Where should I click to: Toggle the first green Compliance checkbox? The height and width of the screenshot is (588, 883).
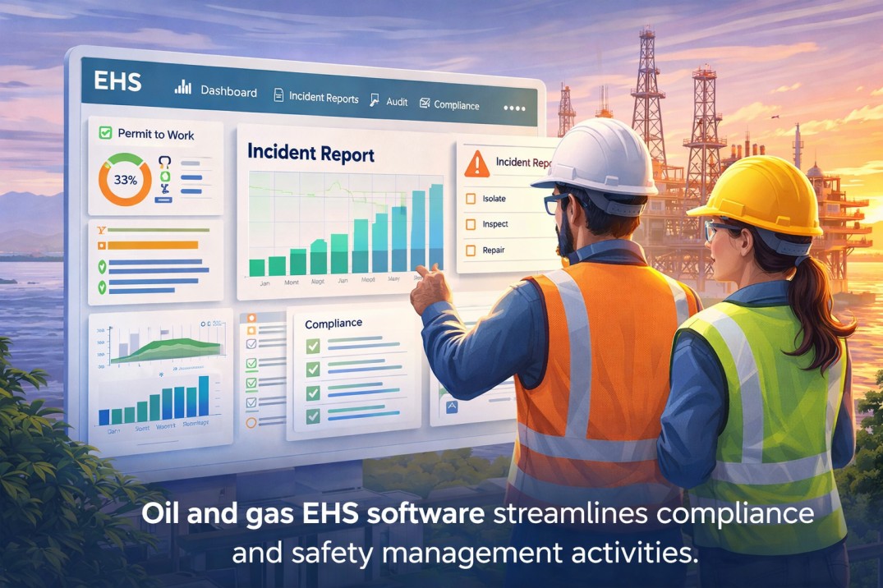point(313,346)
